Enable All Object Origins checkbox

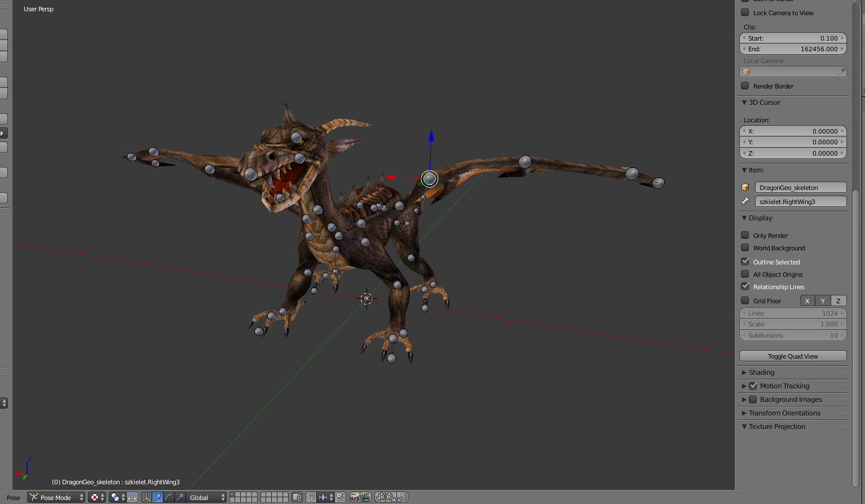coord(745,274)
